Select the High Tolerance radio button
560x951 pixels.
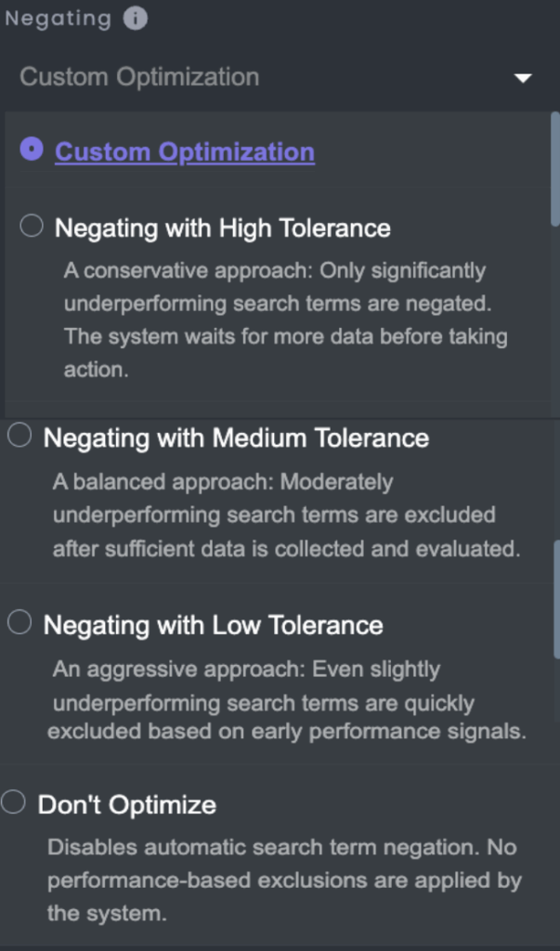coord(32,226)
